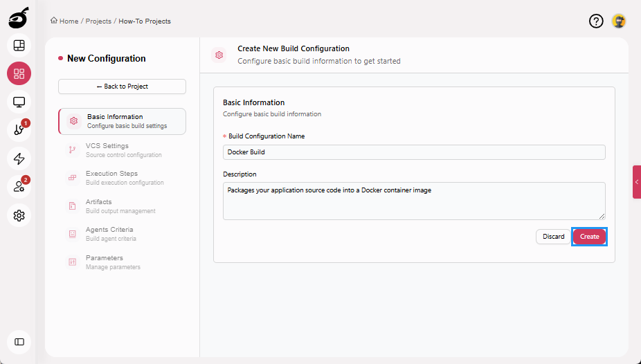Click the home icon in the breadcrumb

pos(54,21)
